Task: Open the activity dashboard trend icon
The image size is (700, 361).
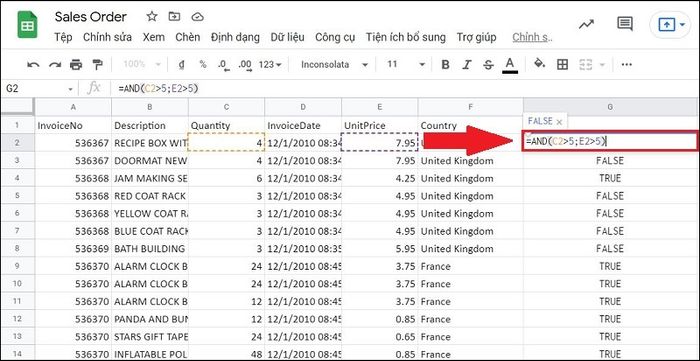Action: click(x=586, y=24)
